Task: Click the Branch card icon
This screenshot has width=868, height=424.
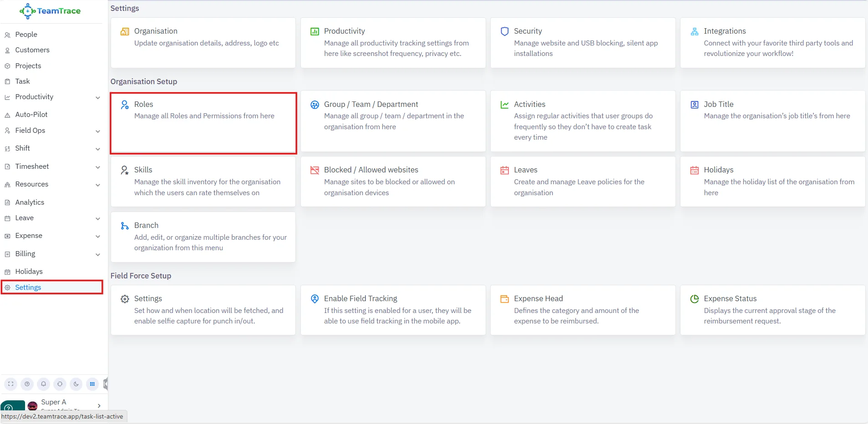Action: 124,226
